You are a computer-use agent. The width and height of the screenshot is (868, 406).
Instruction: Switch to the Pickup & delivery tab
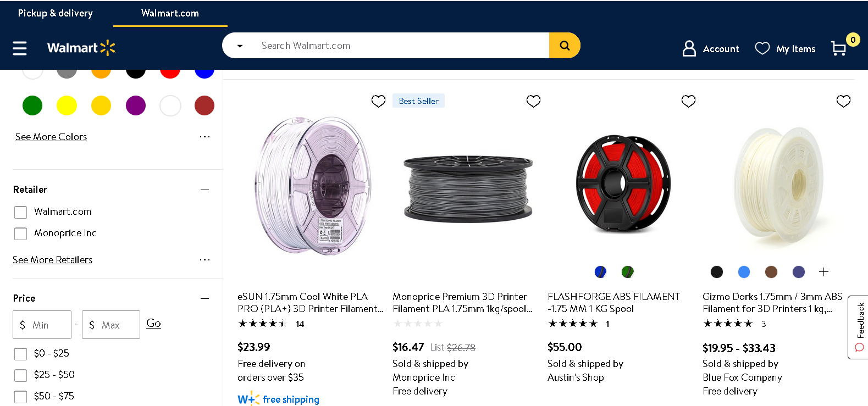point(56,13)
